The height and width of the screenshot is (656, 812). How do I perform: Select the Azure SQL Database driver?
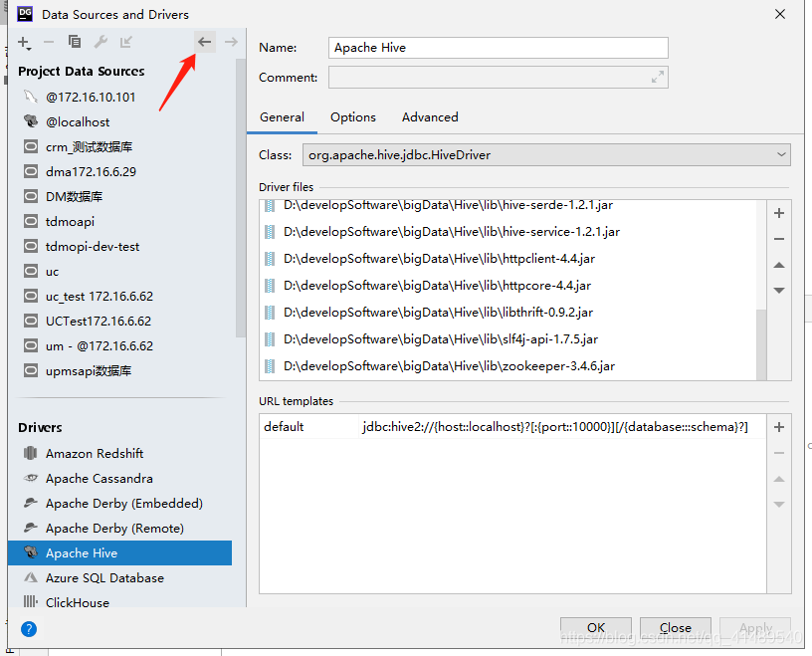point(119,577)
